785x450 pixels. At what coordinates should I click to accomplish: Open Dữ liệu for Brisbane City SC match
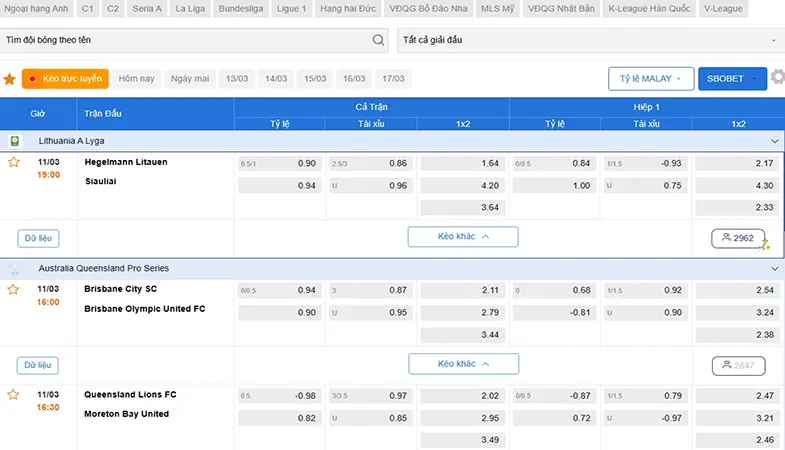[38, 365]
